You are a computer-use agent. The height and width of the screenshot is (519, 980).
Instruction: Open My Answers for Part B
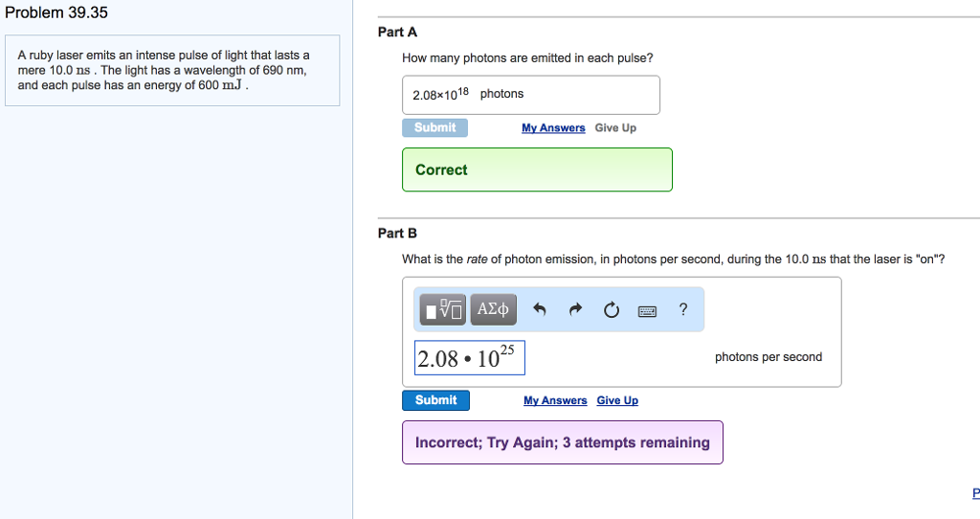pos(555,400)
